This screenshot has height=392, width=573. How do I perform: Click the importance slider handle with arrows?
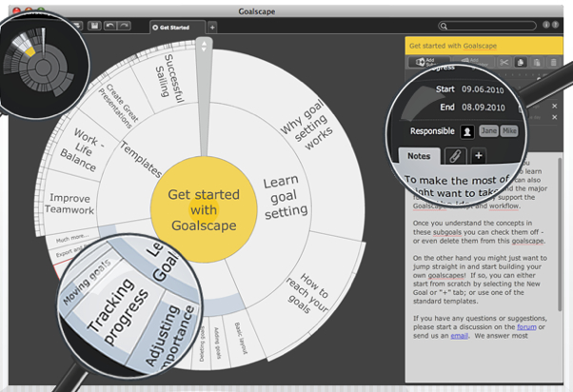(x=204, y=47)
